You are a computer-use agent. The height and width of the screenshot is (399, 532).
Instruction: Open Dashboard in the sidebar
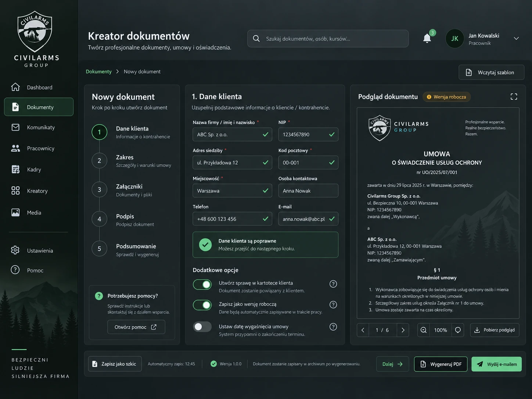[39, 87]
